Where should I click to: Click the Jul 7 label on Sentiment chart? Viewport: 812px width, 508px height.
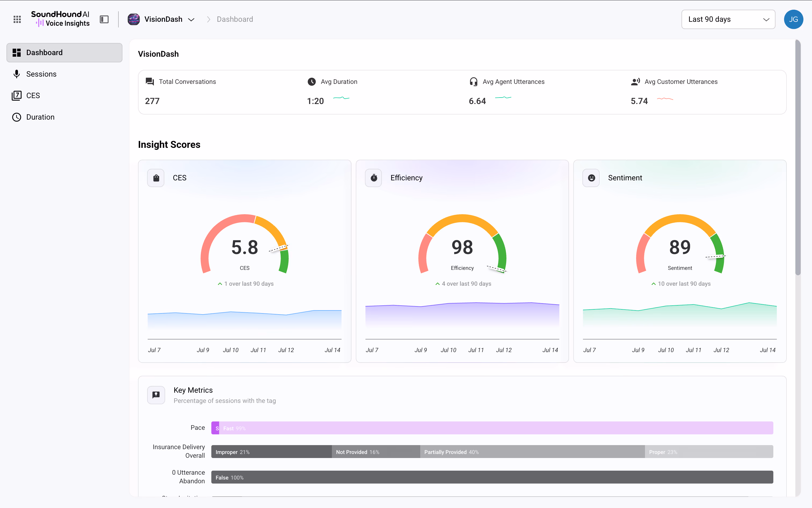tap(590, 350)
